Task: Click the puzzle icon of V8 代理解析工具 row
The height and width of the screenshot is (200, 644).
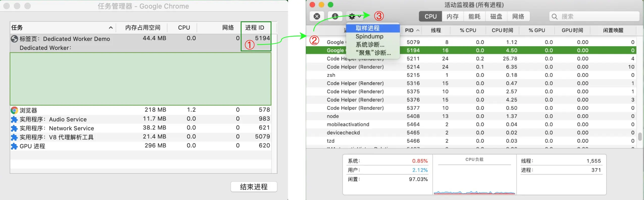Action: 14,137
